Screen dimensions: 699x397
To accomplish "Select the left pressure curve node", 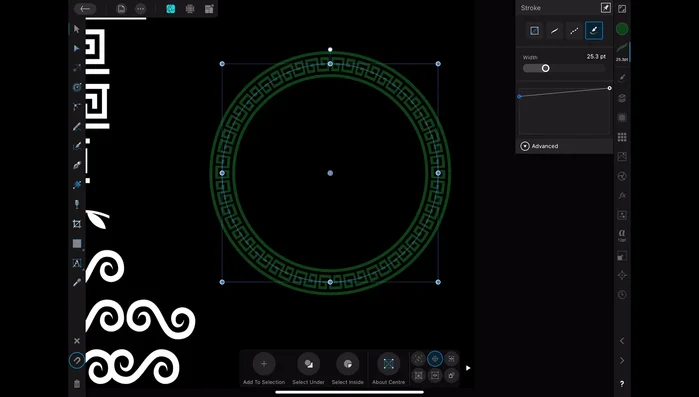I will pyautogui.click(x=519, y=96).
